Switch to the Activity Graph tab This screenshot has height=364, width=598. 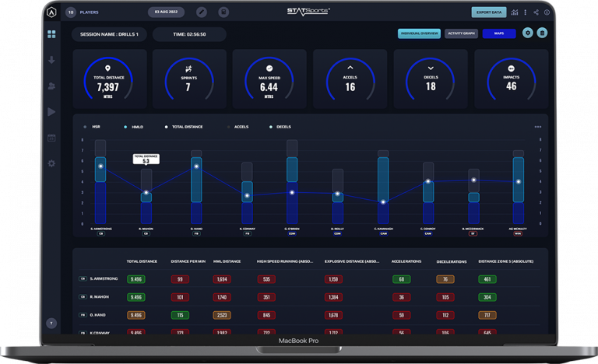[461, 33]
